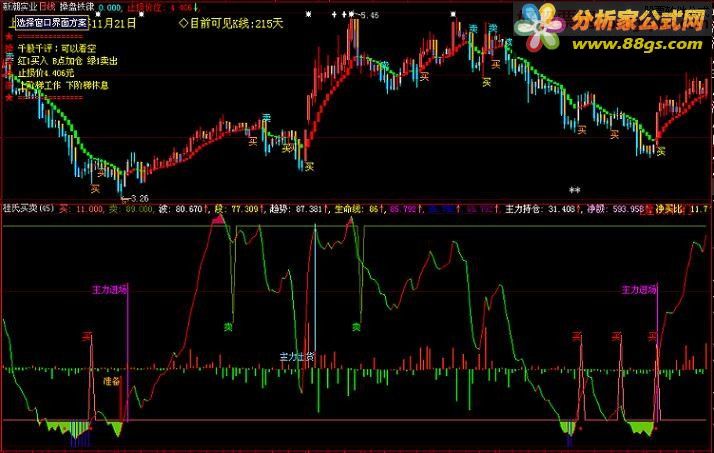Click the 3.26 low price label
This screenshot has height=453, width=714.
pyautogui.click(x=138, y=199)
